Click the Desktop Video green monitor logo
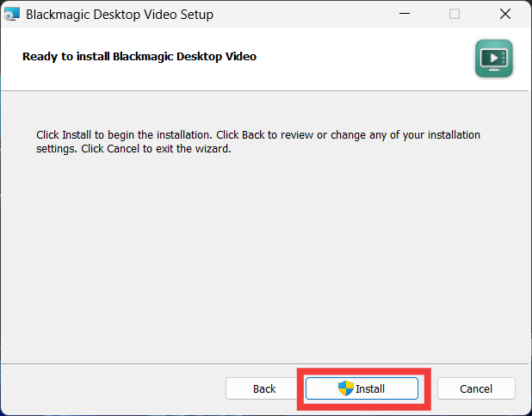Viewport: 532px width, 416px height. (x=494, y=59)
